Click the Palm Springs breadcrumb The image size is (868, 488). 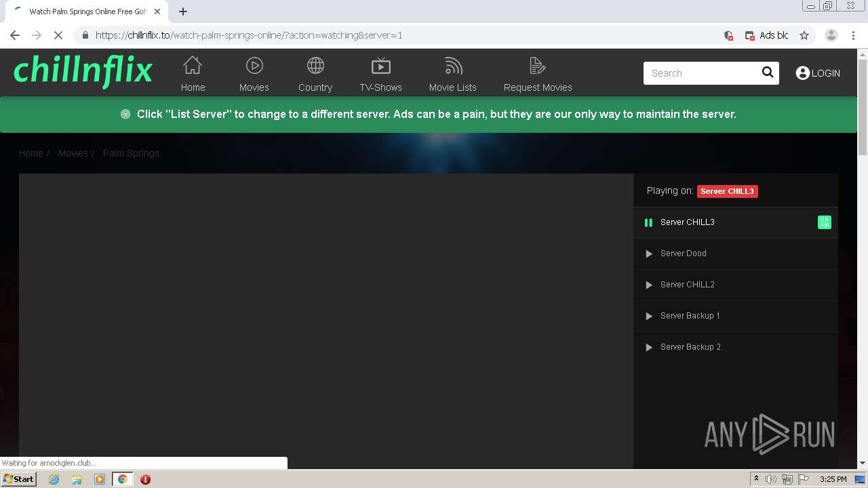tap(131, 153)
